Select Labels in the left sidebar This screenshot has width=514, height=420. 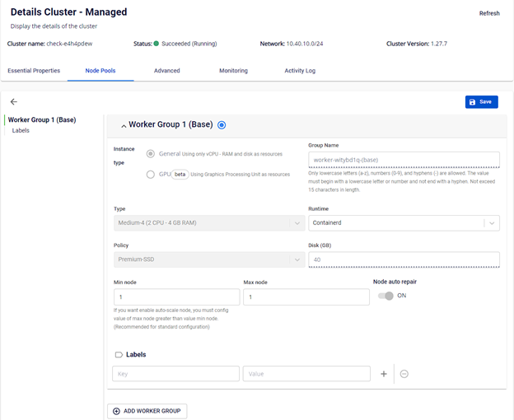pos(21,131)
